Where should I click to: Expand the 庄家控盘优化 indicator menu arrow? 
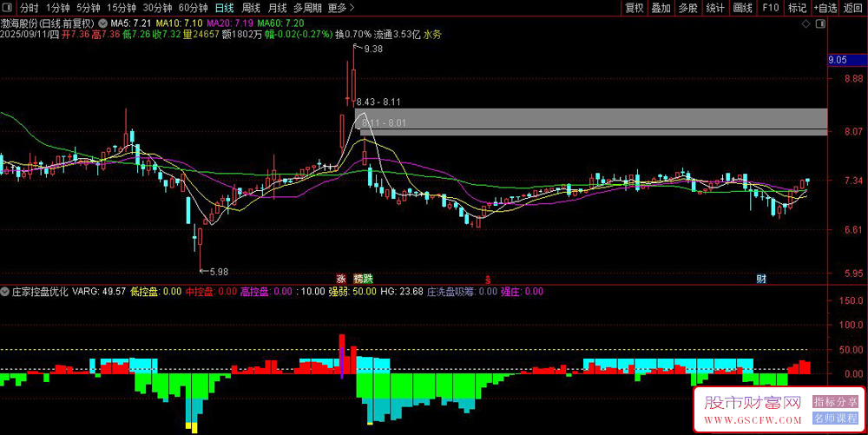point(5,292)
